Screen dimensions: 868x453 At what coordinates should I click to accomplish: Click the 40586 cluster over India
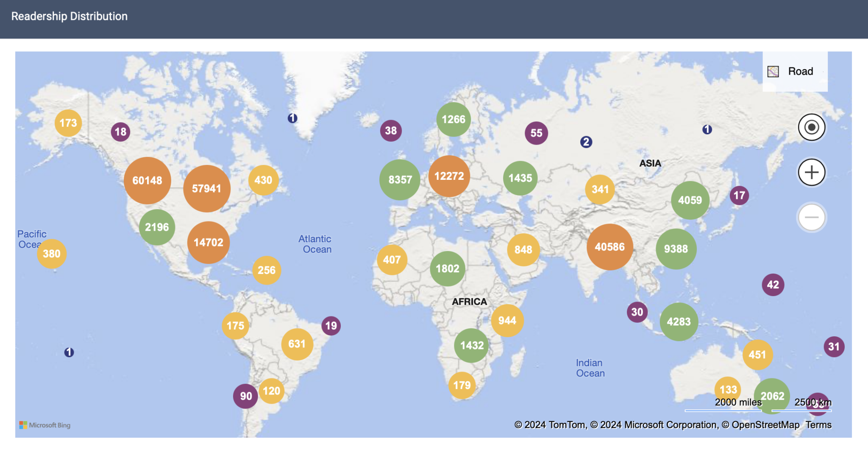pos(609,247)
